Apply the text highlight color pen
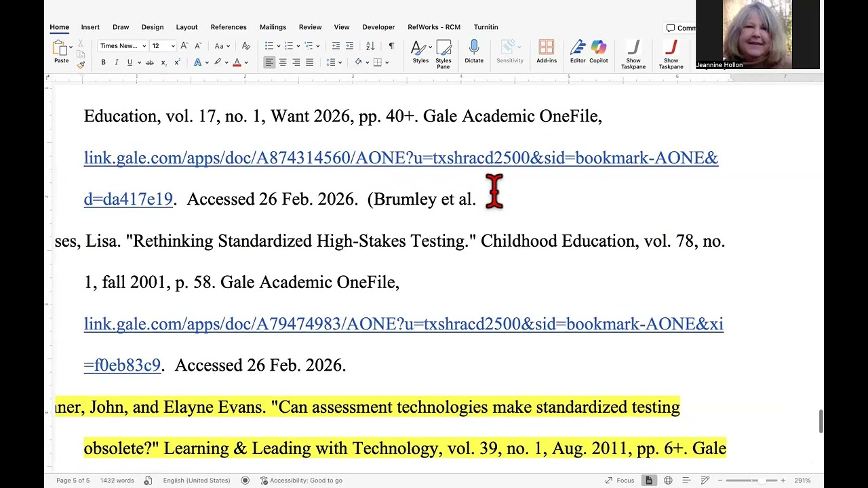Screen dimensions: 868x488 [218, 62]
